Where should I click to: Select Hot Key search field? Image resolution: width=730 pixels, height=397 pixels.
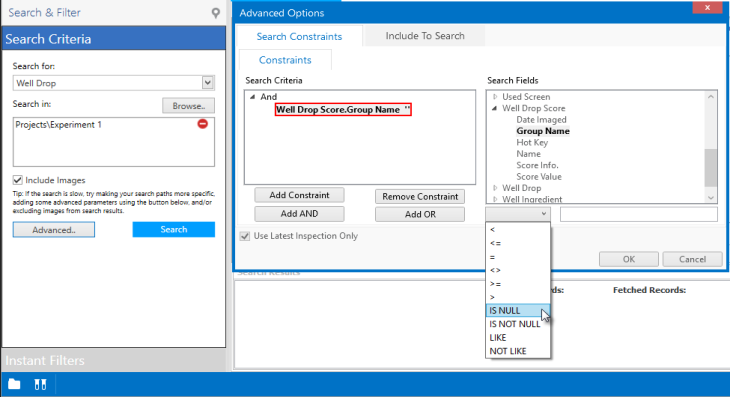coord(532,142)
